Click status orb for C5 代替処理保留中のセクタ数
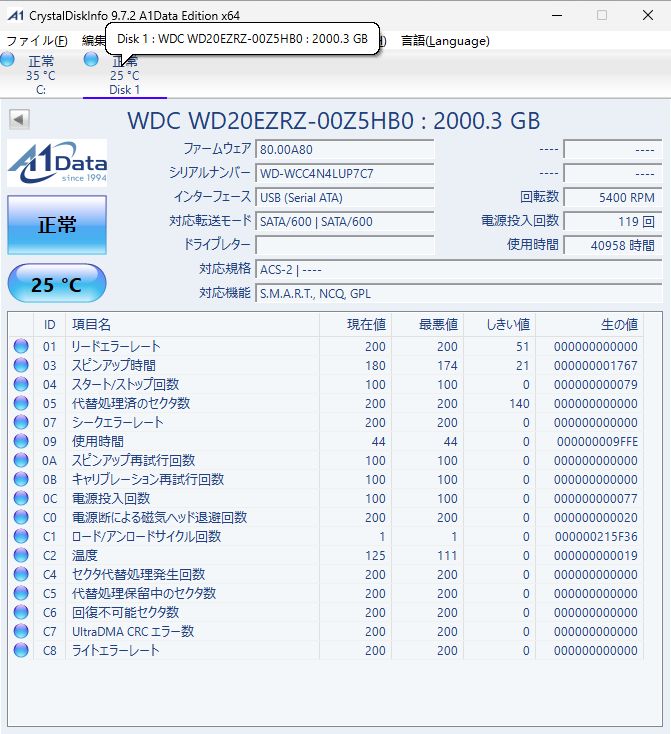 point(21,593)
